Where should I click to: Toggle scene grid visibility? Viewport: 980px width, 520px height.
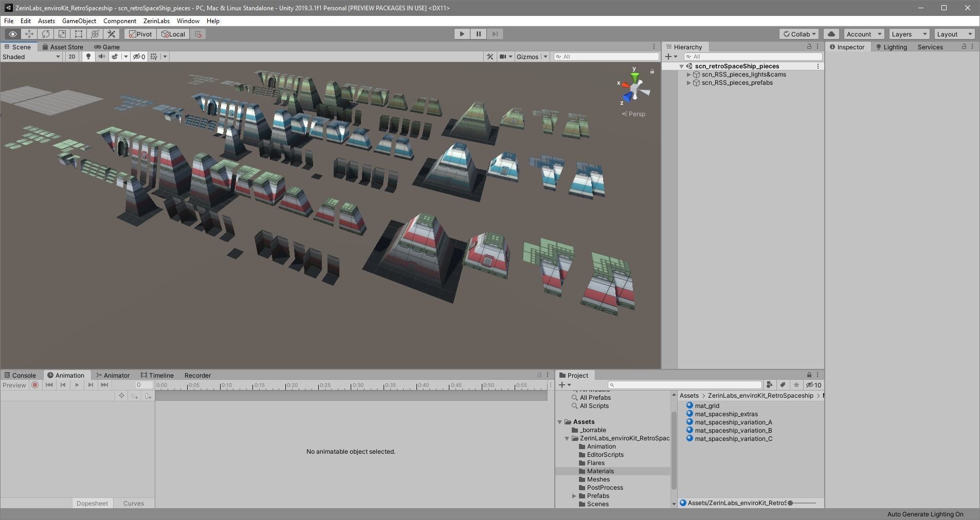[154, 57]
